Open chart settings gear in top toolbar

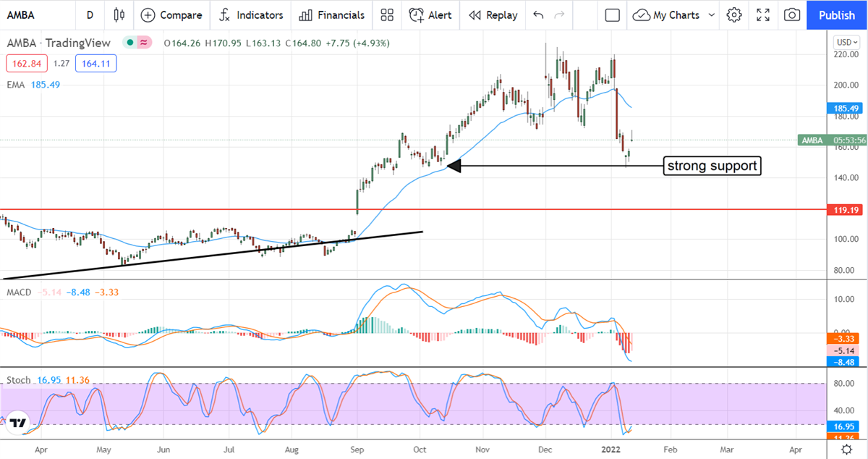coord(734,14)
